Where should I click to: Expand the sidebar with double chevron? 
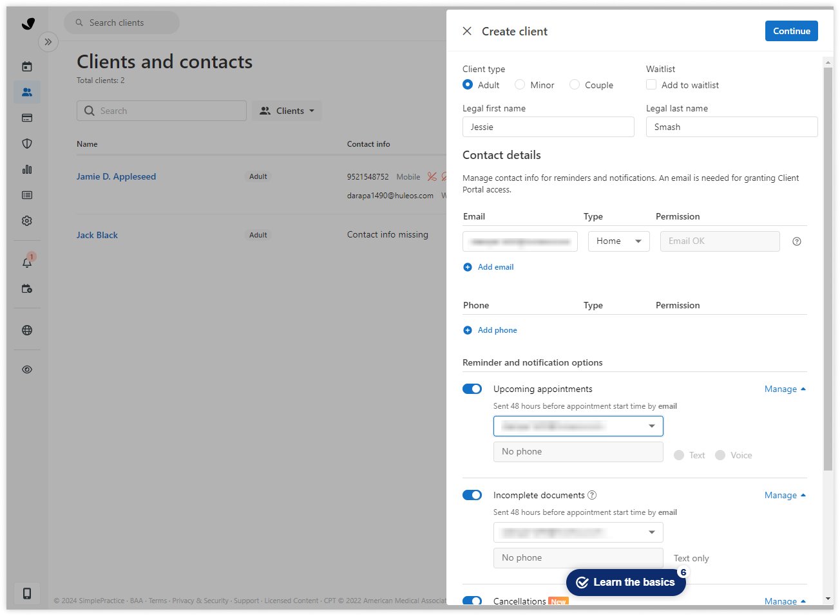point(48,42)
